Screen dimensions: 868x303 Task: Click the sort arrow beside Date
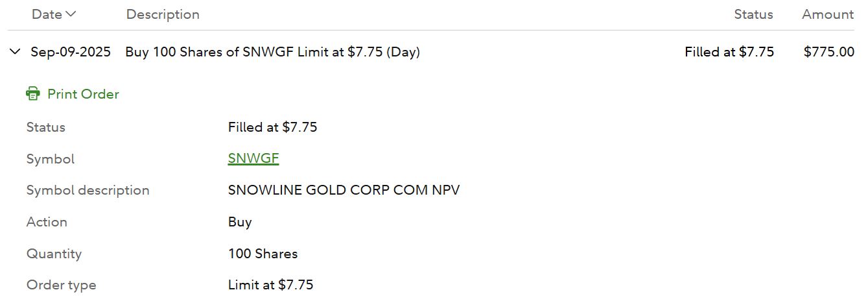(x=71, y=14)
